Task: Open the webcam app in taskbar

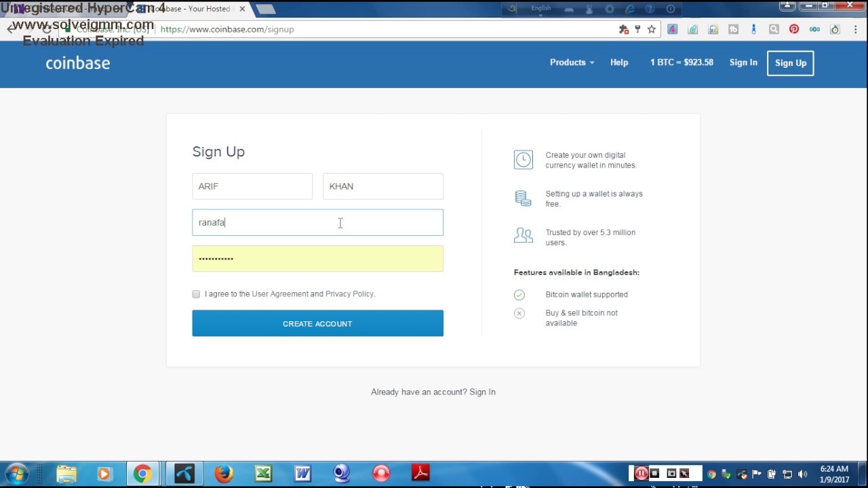Action: [342, 474]
